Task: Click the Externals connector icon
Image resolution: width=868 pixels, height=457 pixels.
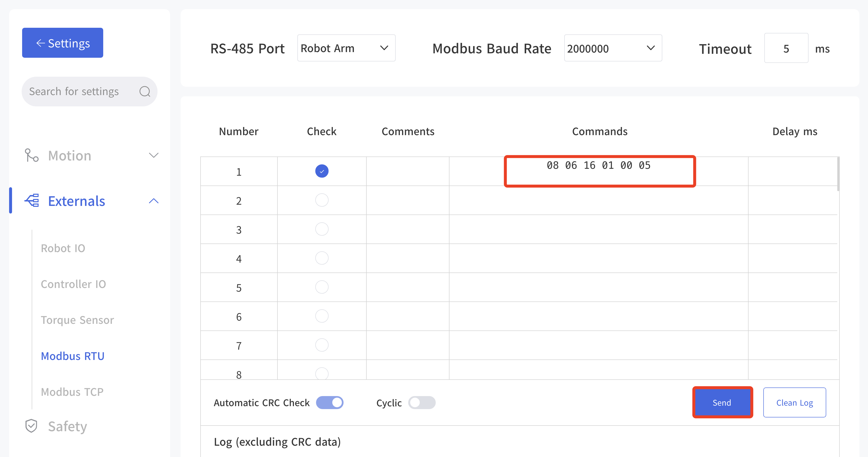Action: [32, 201]
